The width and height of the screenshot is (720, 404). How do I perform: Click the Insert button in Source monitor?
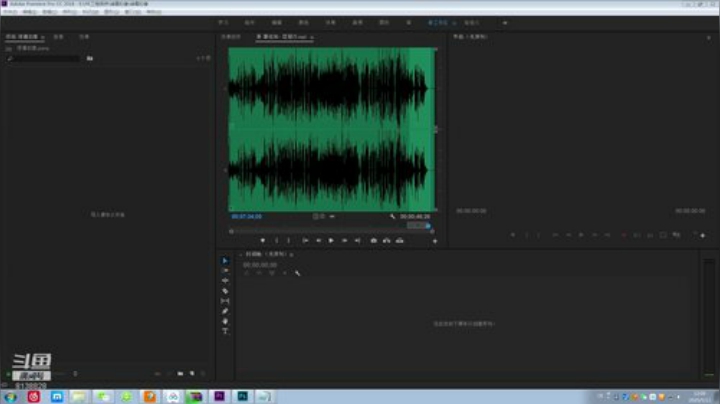[387, 241]
